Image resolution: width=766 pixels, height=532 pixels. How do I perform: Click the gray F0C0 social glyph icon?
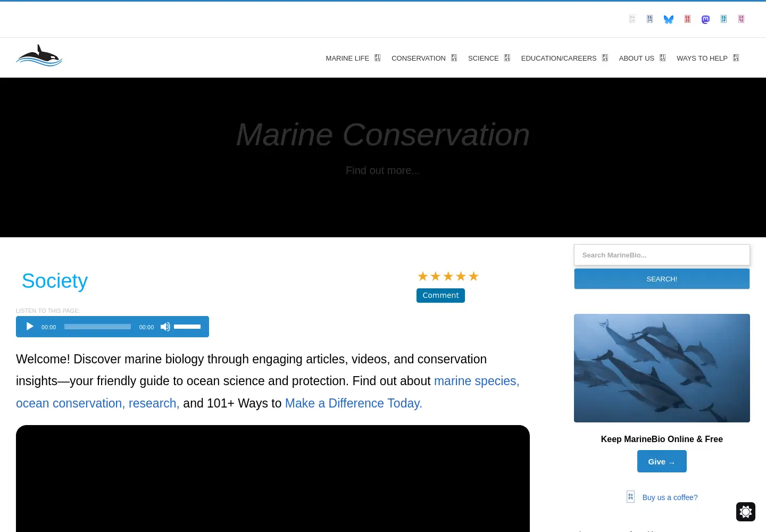[632, 19]
